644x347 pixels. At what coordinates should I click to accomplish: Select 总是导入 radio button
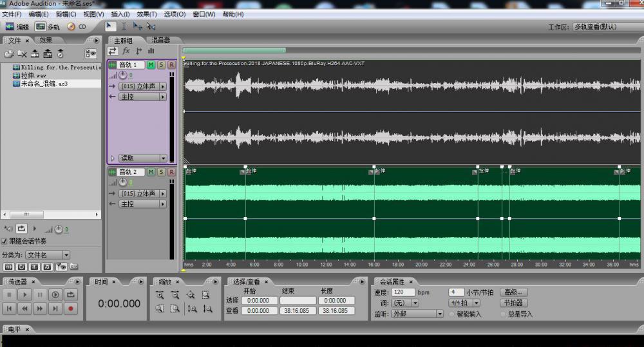(x=503, y=314)
